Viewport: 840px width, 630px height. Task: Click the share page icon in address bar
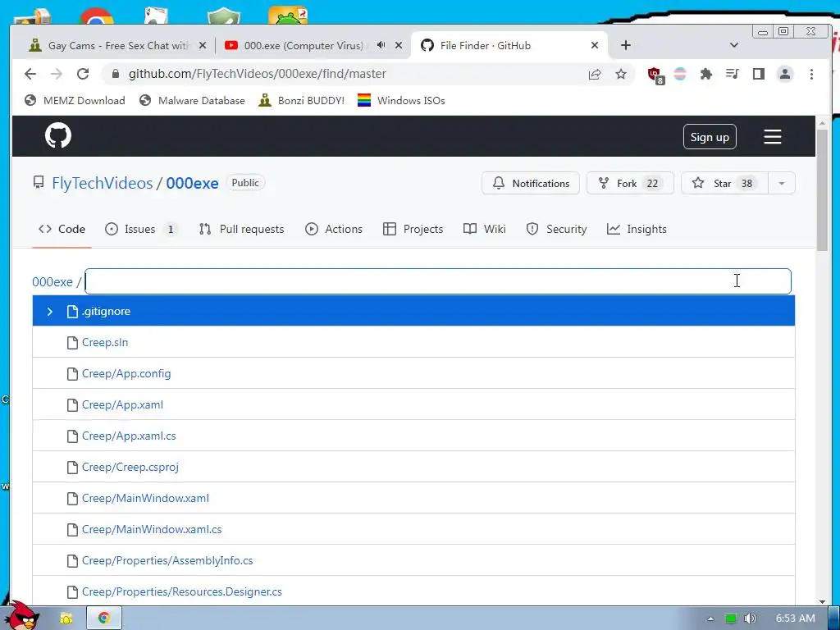[x=595, y=74]
